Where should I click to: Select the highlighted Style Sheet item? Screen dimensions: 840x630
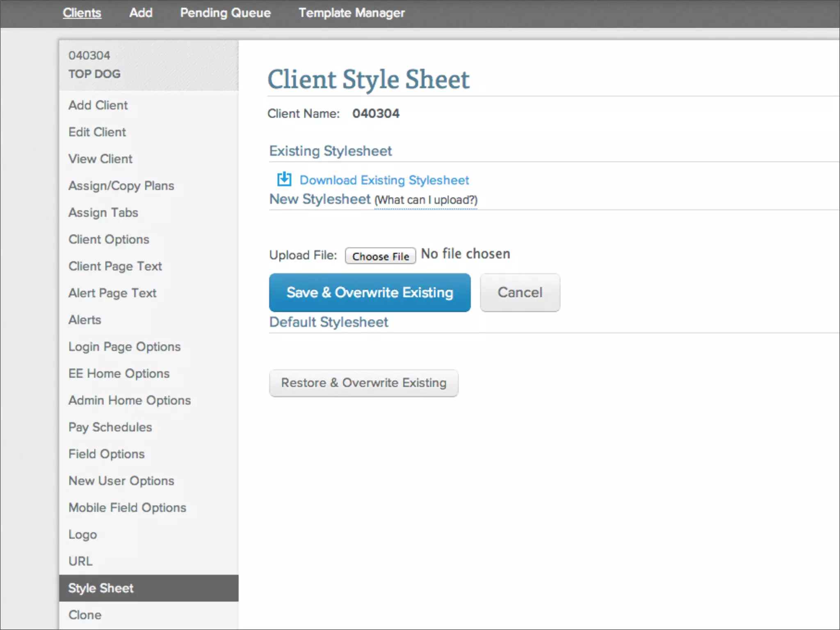[x=101, y=588]
